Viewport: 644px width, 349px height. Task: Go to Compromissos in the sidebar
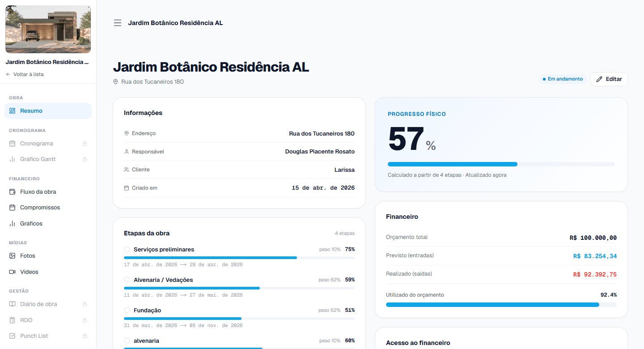(48, 208)
